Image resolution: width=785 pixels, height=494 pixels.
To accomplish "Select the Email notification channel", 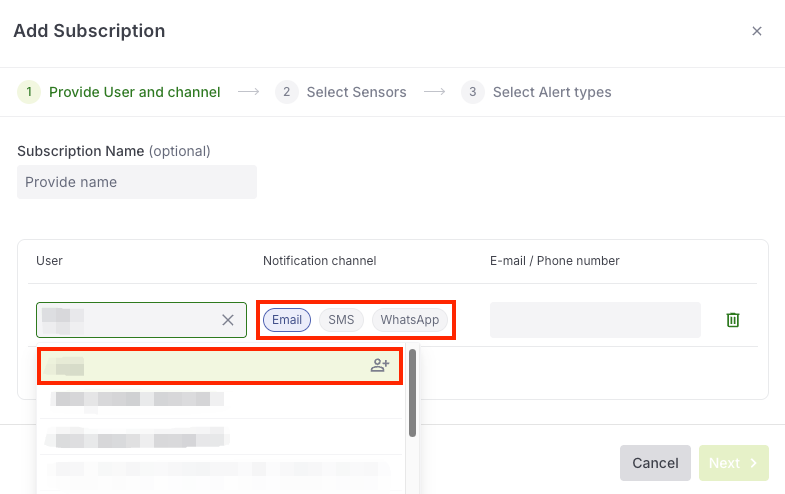I will tap(287, 320).
